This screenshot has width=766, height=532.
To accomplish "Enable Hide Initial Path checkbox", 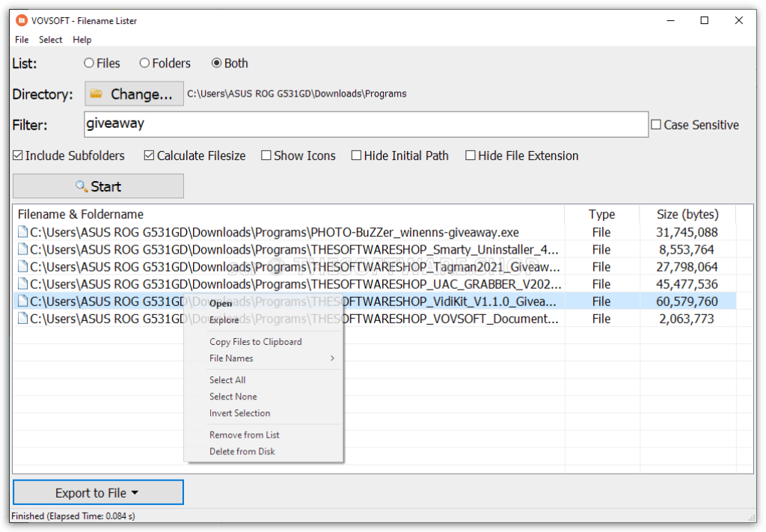I will pyautogui.click(x=357, y=156).
